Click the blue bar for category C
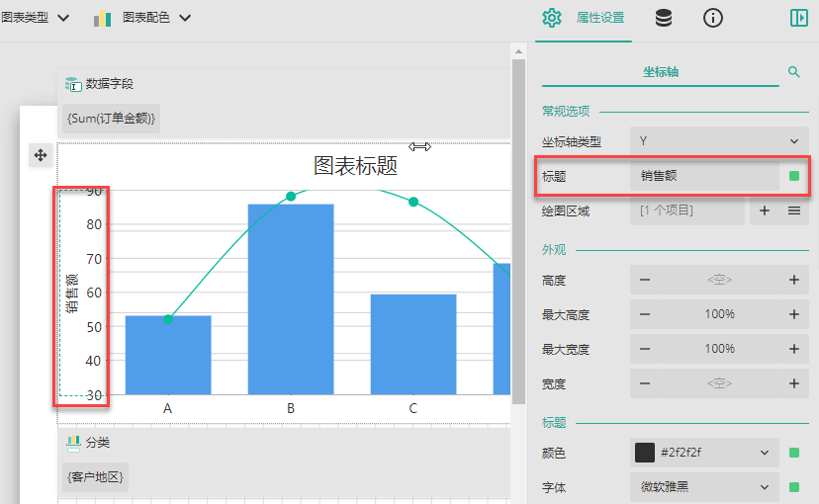The width and height of the screenshot is (819, 504). pyautogui.click(x=413, y=344)
